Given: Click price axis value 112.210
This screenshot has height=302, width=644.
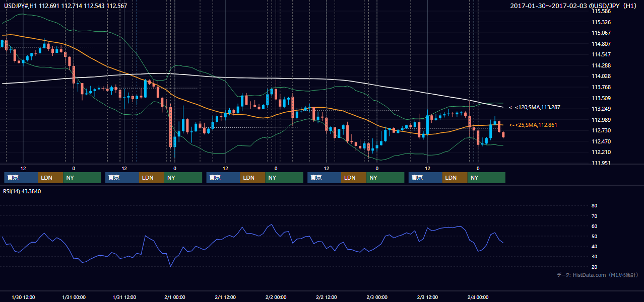Looking at the screenshot, I should [602, 152].
